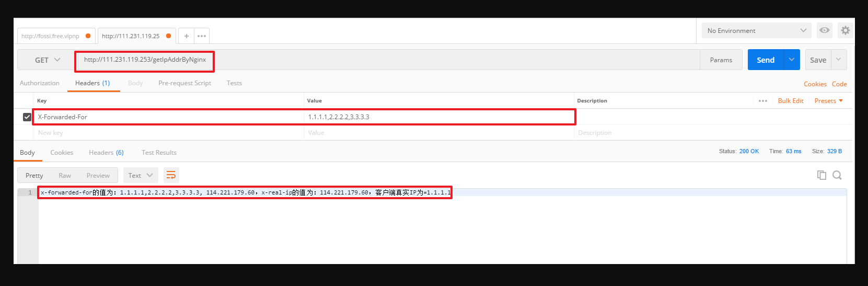868x286 pixels.
Task: Click the empty Description placeholder field
Action: (713, 133)
